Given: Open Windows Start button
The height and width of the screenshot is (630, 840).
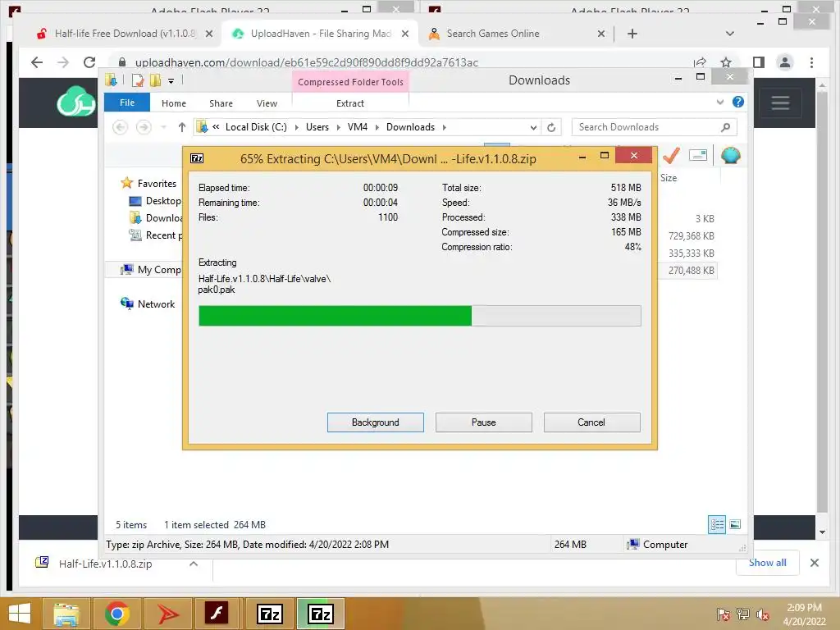Looking at the screenshot, I should tap(20, 614).
